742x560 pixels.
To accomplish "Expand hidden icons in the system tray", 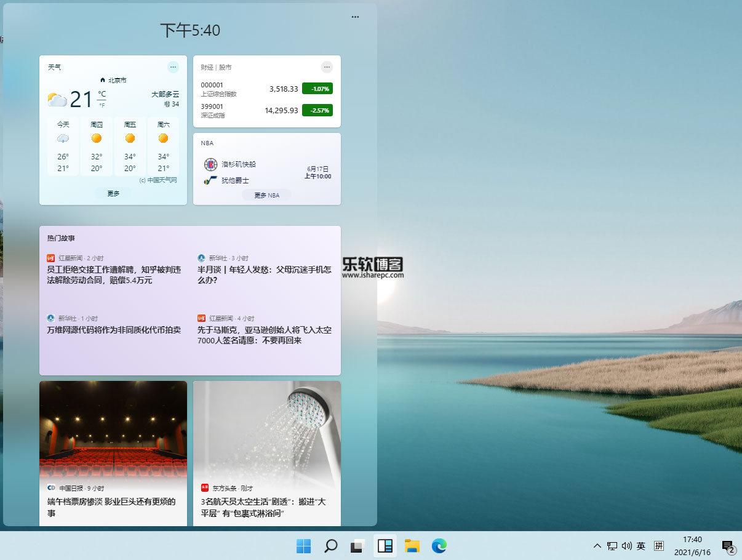I will coord(597,545).
